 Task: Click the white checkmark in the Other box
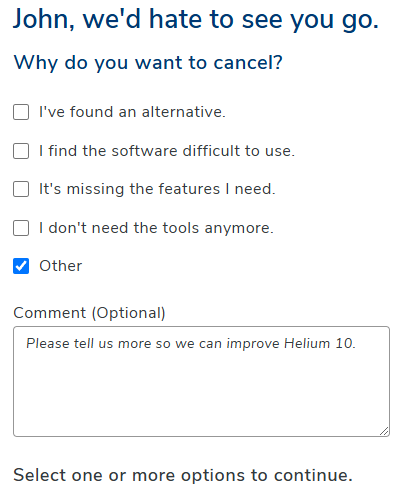[21, 266]
